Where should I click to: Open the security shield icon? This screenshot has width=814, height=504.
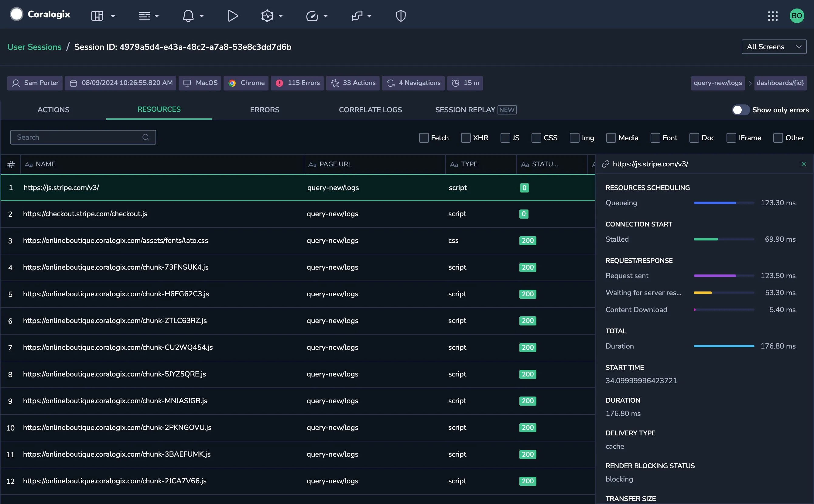point(401,16)
